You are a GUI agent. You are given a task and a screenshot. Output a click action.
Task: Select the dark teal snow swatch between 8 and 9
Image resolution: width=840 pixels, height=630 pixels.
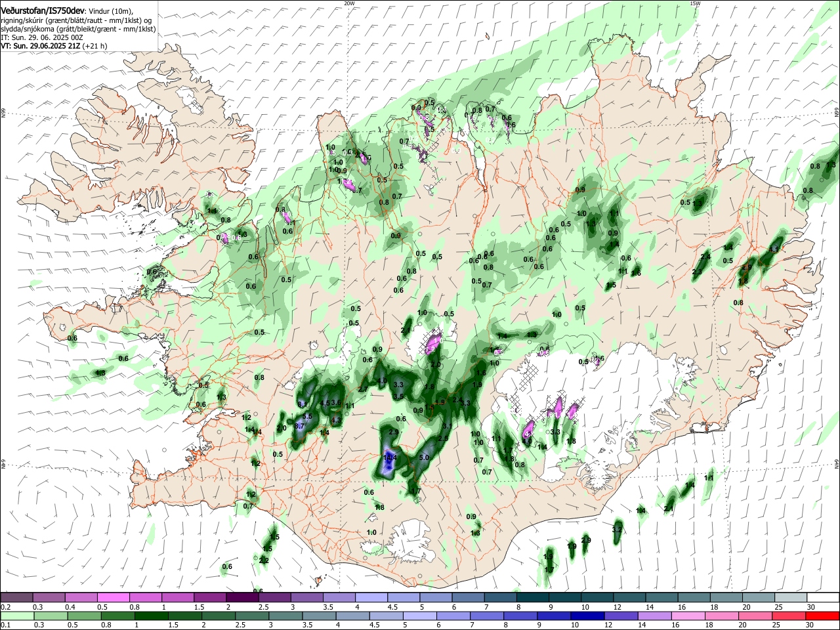533,597
